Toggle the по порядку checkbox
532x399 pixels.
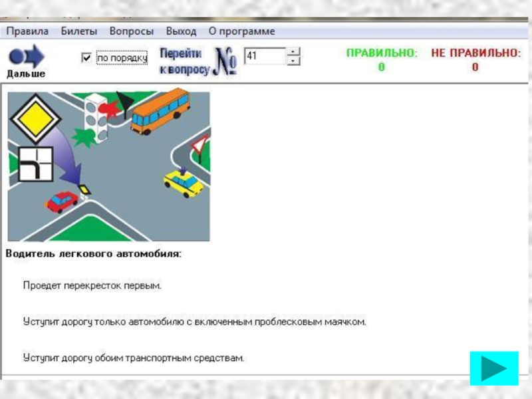click(x=86, y=58)
